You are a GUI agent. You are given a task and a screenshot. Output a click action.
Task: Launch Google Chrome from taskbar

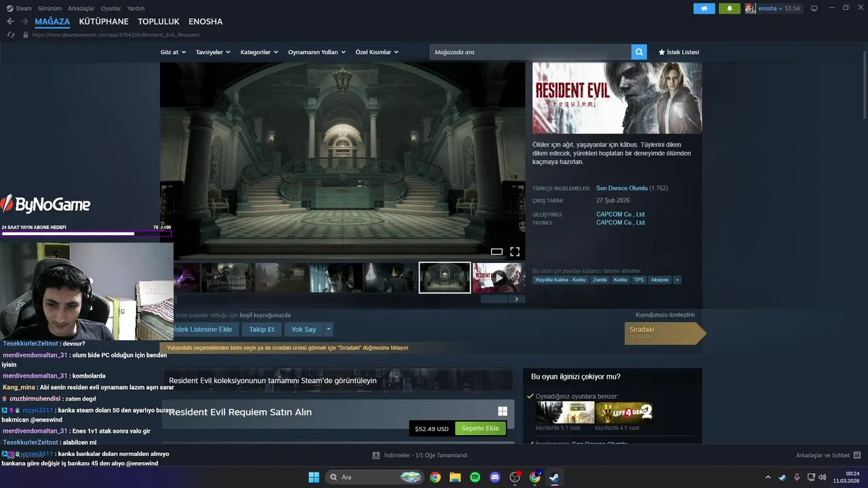pyautogui.click(x=435, y=477)
